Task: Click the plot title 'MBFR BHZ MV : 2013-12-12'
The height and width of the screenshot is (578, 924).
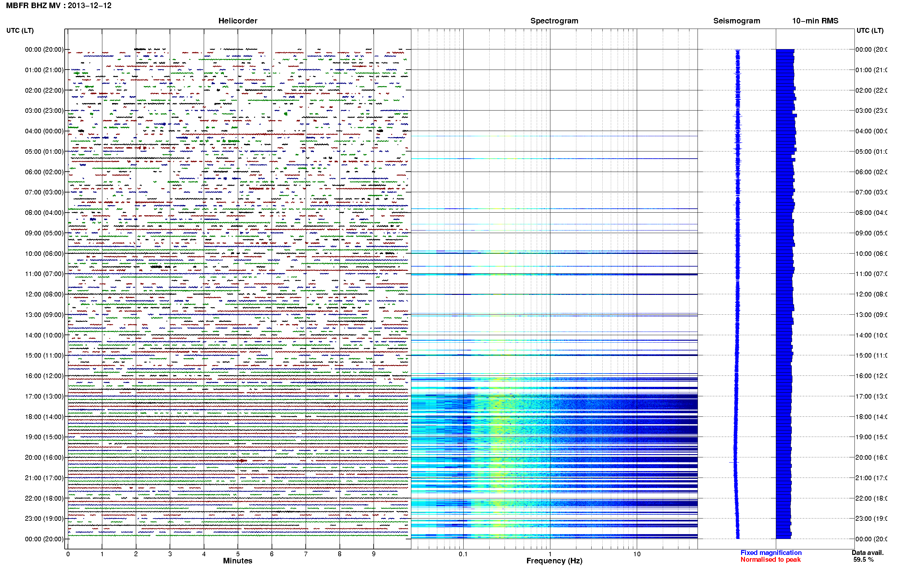Action: 58,6
